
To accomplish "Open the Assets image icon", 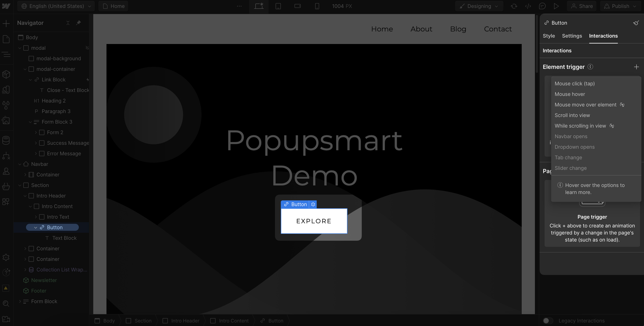I will (x=6, y=121).
